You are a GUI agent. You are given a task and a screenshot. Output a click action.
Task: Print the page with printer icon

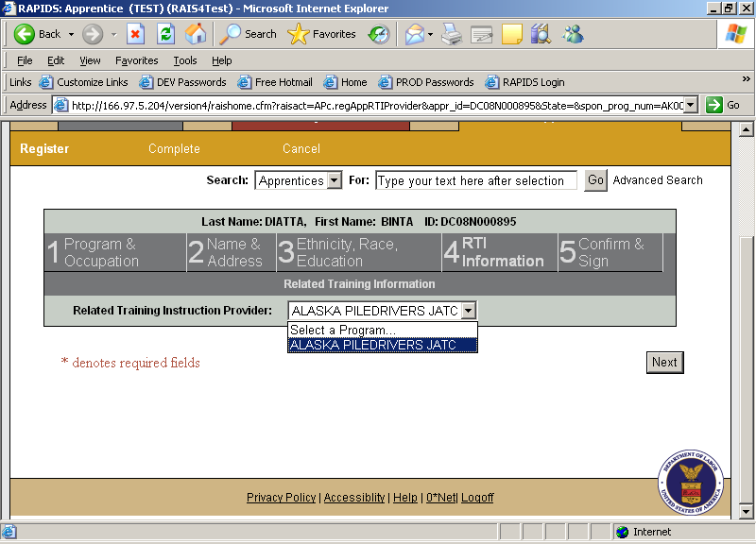pos(452,34)
